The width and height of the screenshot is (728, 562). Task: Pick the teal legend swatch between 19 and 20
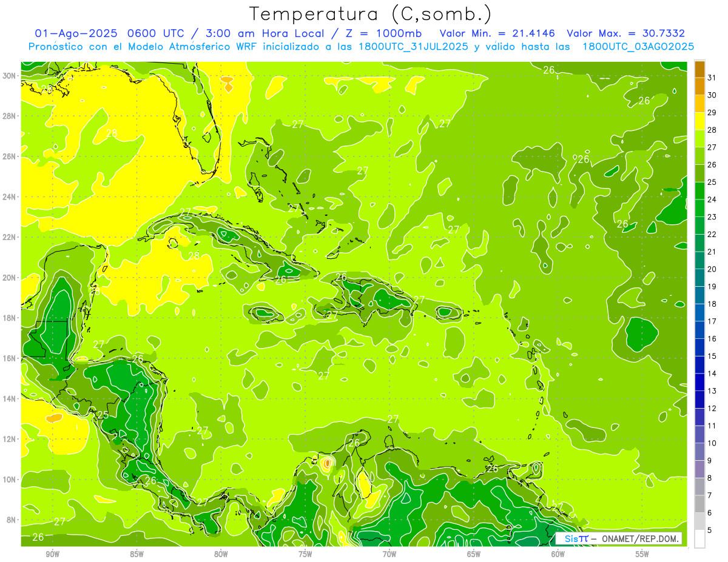click(x=699, y=278)
